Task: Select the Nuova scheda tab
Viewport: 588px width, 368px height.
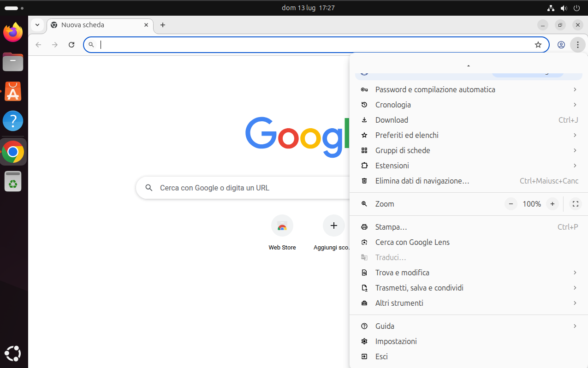Action: (x=100, y=25)
